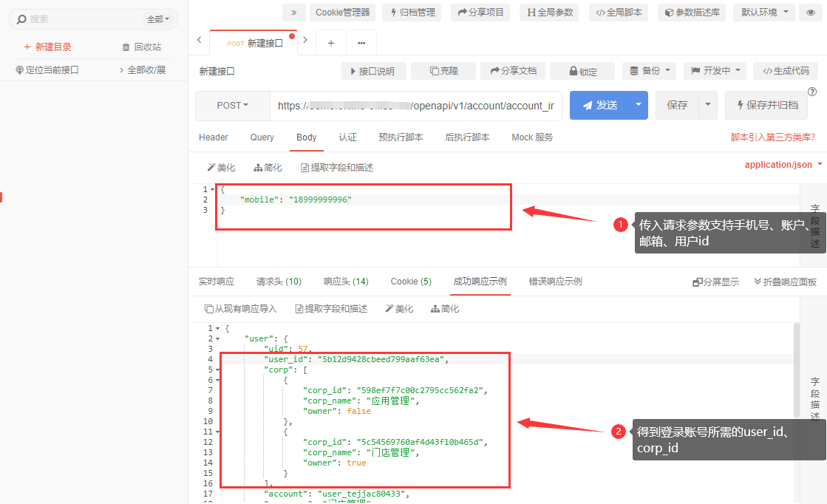Collapse the "user" JSON node in response
Image resolution: width=827 pixels, height=504 pixels.
218,338
